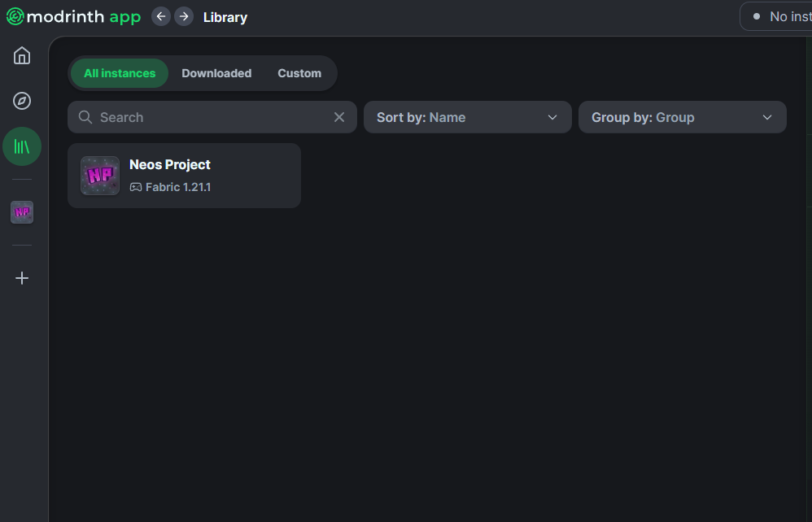Create a new instance with plus icon
Image resolution: width=812 pixels, height=522 pixels.
pyautogui.click(x=22, y=278)
